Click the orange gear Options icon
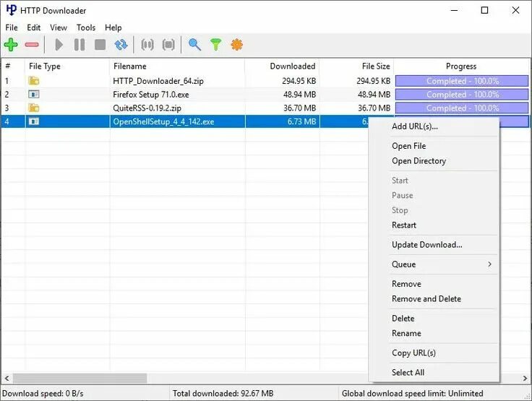532x401 pixels. (237, 45)
